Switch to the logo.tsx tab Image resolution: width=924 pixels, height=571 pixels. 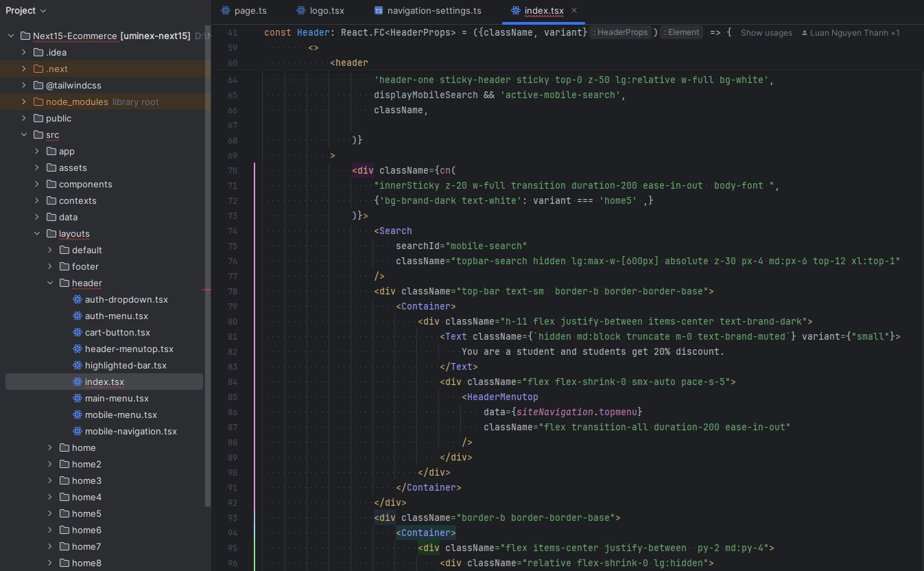pos(327,10)
